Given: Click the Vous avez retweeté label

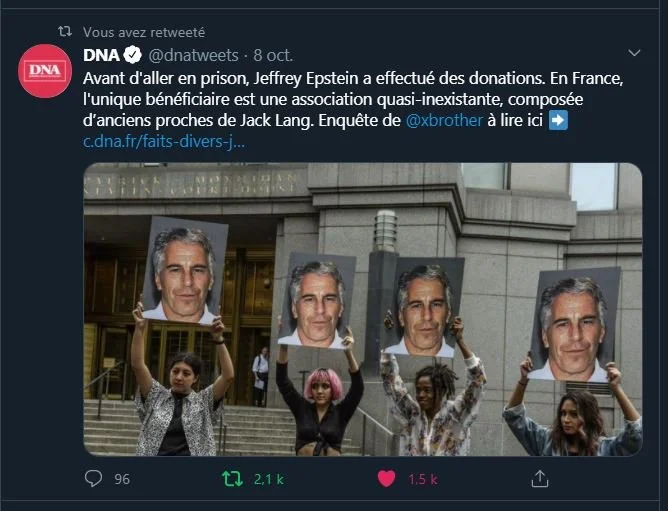Looking at the screenshot, I should point(144,32).
